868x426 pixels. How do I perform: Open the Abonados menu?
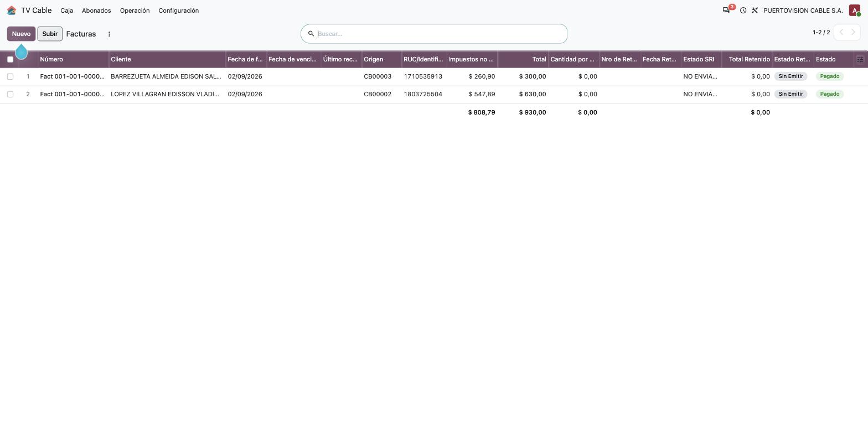[96, 11]
